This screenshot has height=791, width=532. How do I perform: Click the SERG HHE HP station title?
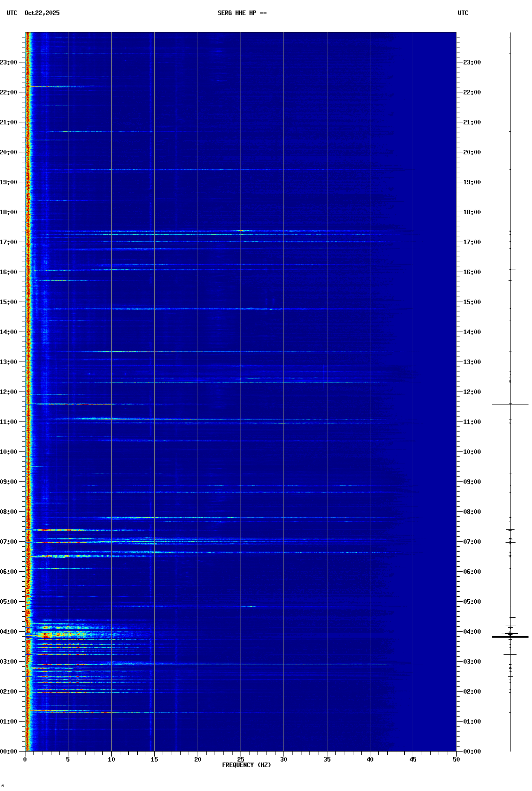tap(242, 13)
